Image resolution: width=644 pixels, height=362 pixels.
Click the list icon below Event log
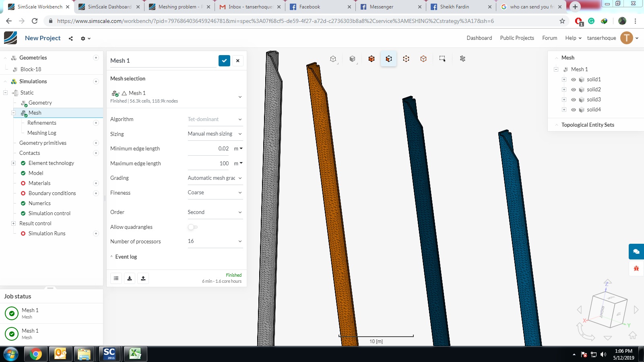[x=116, y=278]
